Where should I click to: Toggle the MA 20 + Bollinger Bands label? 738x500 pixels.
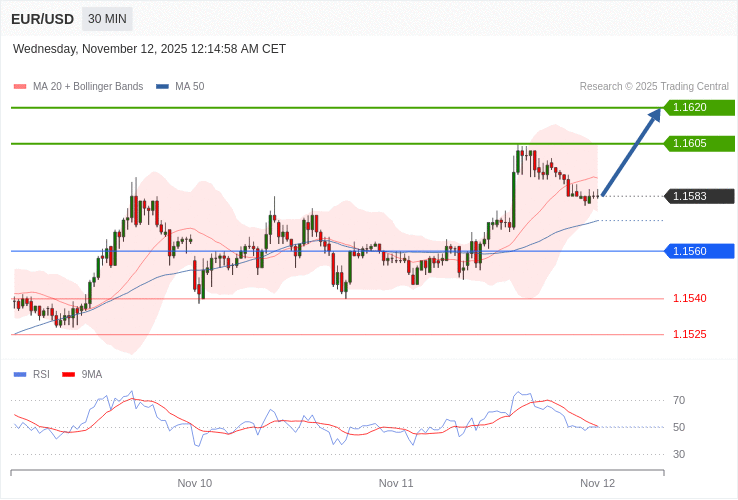[88, 87]
